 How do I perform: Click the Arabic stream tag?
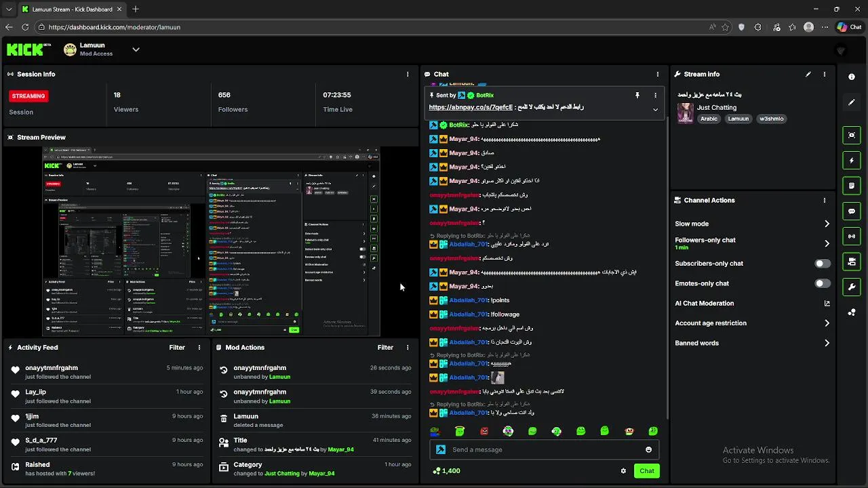[x=709, y=119]
